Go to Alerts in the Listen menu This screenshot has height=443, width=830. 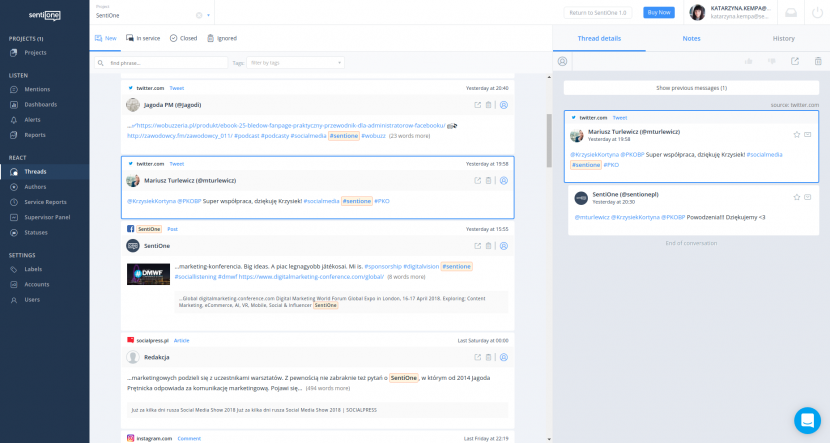[x=34, y=119]
